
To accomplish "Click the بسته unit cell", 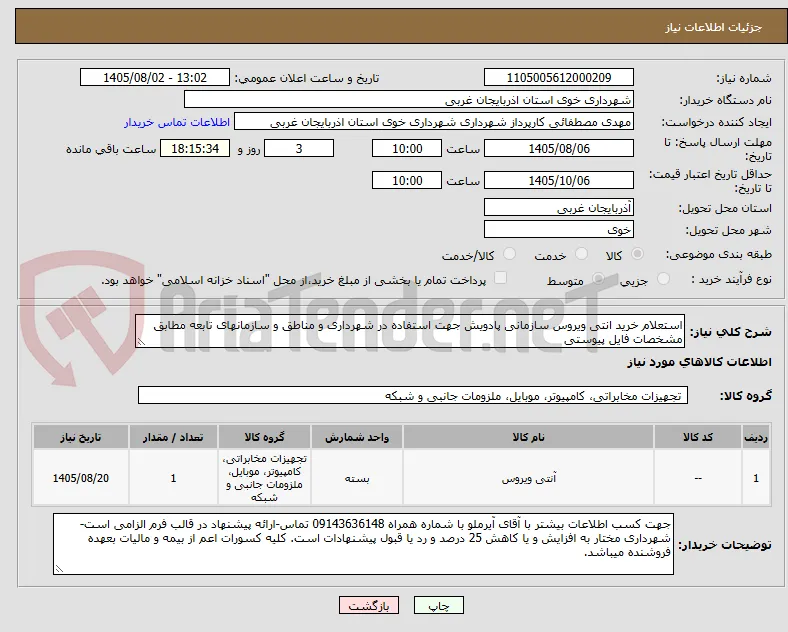I will pyautogui.click(x=357, y=478).
